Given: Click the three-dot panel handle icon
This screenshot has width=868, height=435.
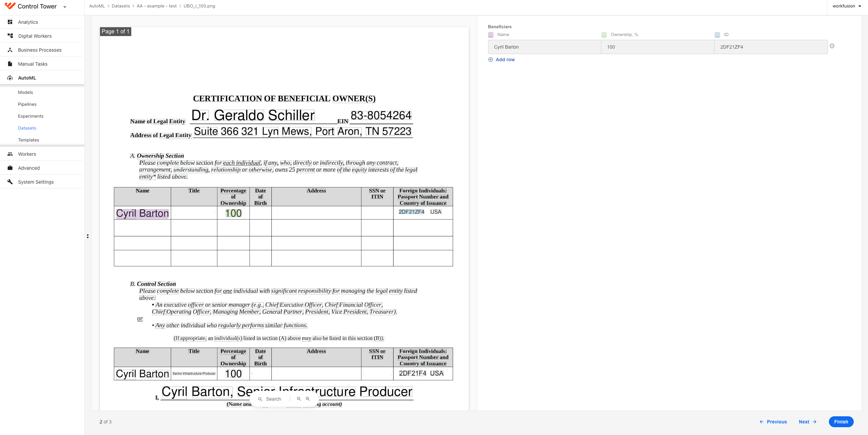Looking at the screenshot, I should click(88, 236).
